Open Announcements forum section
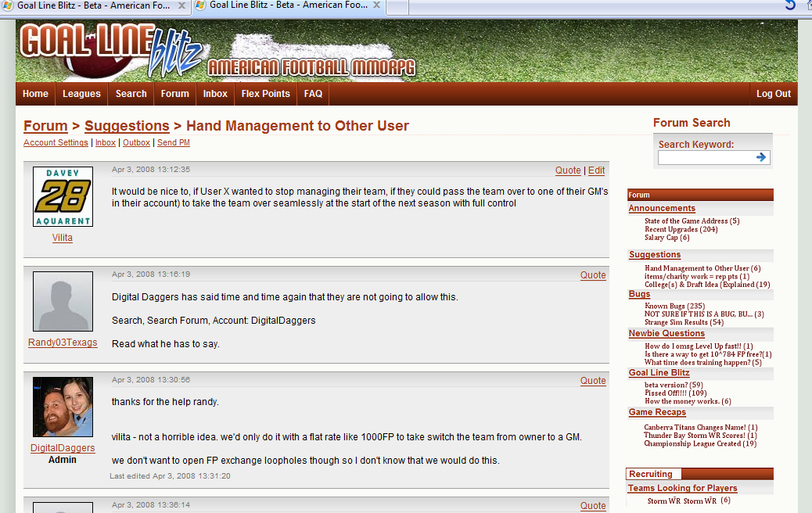 click(x=662, y=208)
